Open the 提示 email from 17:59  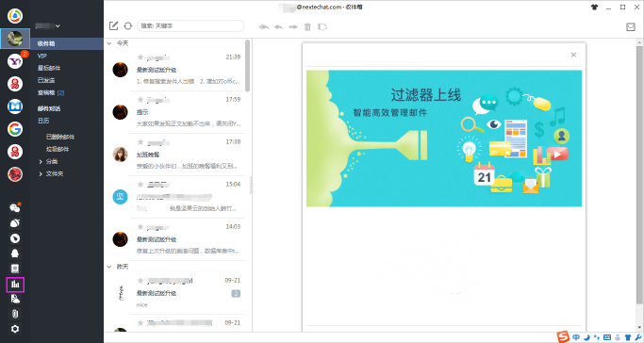point(175,112)
